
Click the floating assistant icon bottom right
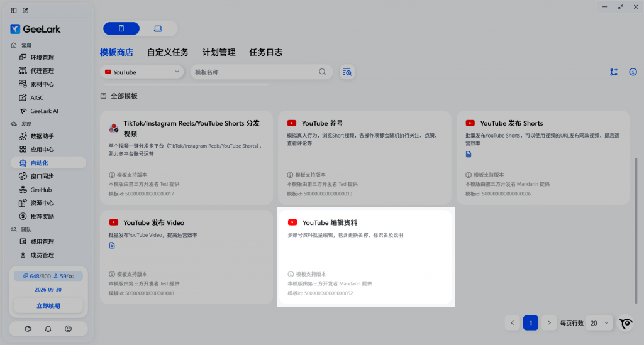626,323
